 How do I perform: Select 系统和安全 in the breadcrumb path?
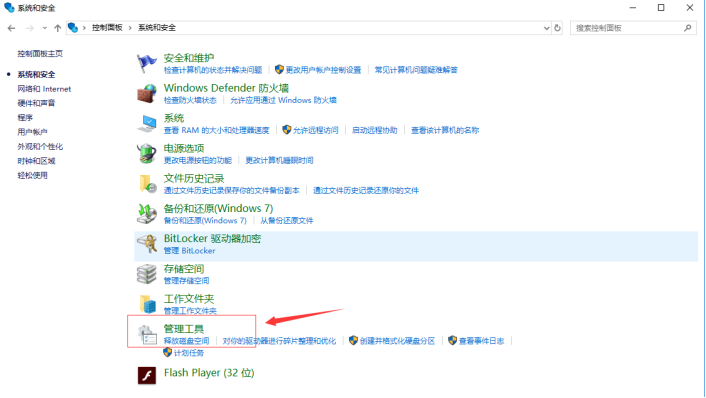(157, 28)
